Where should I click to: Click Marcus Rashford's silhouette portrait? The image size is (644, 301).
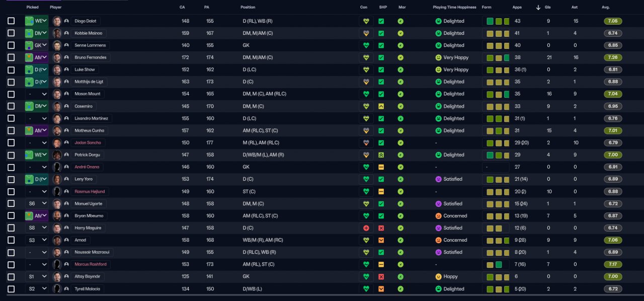[57, 264]
